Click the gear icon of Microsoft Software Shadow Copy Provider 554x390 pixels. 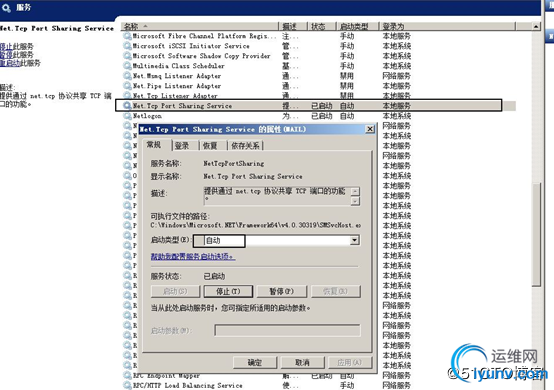[127, 56]
